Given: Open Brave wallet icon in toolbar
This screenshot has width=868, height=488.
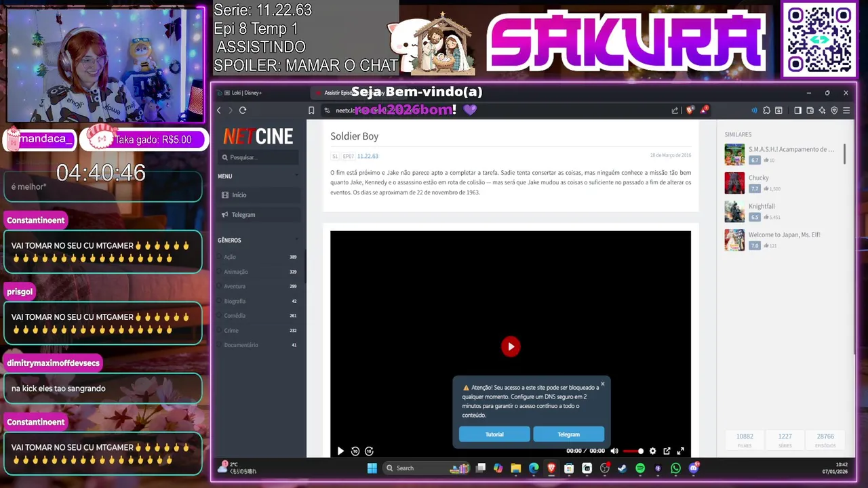Looking at the screenshot, I should tap(810, 110).
